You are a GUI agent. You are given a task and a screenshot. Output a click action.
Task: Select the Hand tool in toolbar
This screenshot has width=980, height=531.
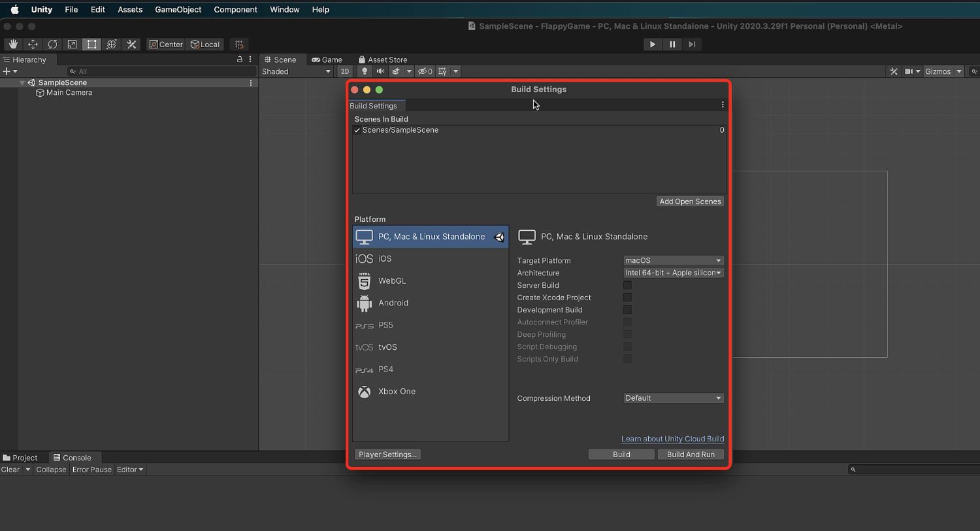tap(13, 44)
